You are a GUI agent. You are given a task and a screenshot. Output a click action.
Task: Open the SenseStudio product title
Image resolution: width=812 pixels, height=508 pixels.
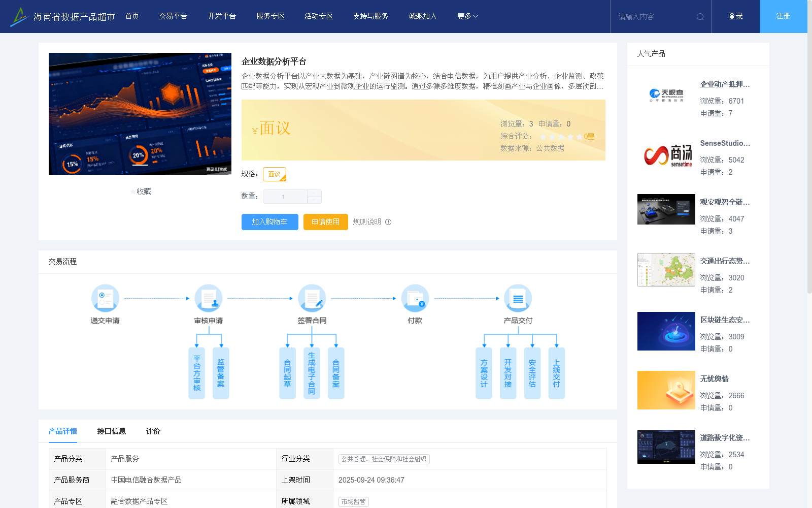pos(725,143)
